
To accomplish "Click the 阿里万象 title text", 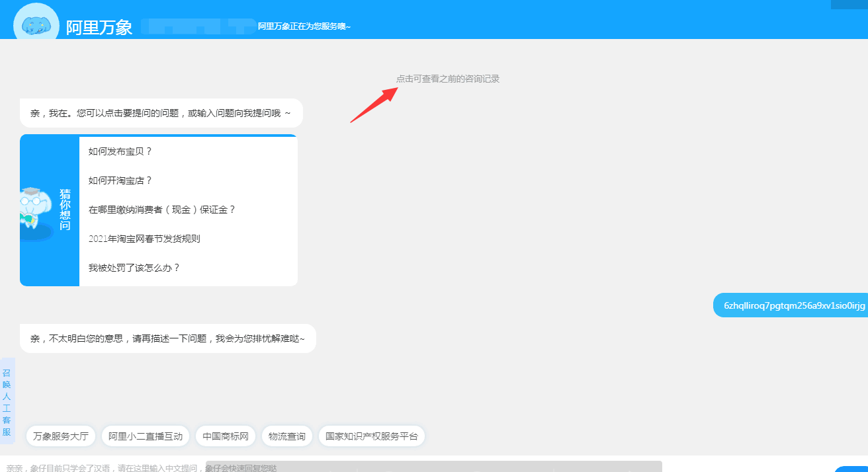I will [99, 27].
